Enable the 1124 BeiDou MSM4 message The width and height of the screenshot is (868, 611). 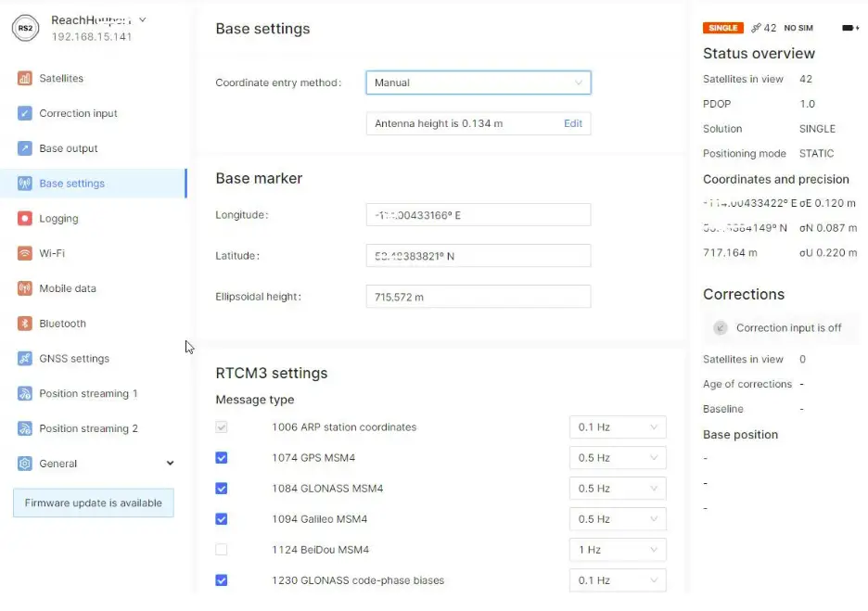222,549
